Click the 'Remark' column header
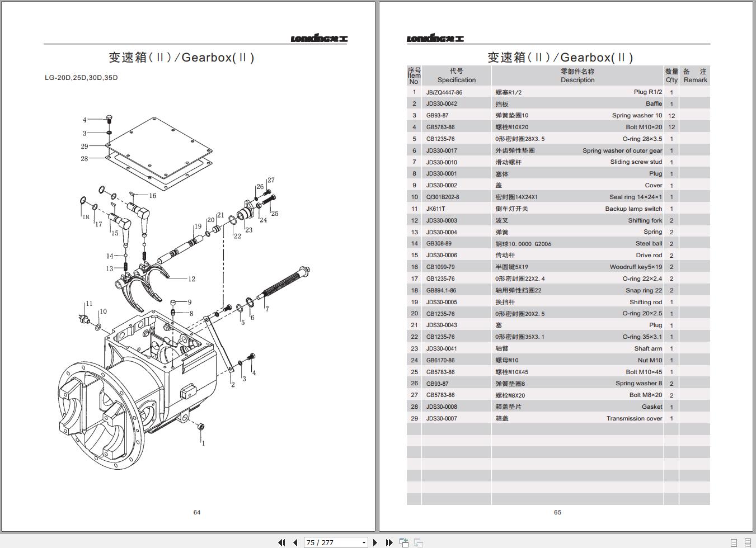756x548 pixels. [x=696, y=80]
